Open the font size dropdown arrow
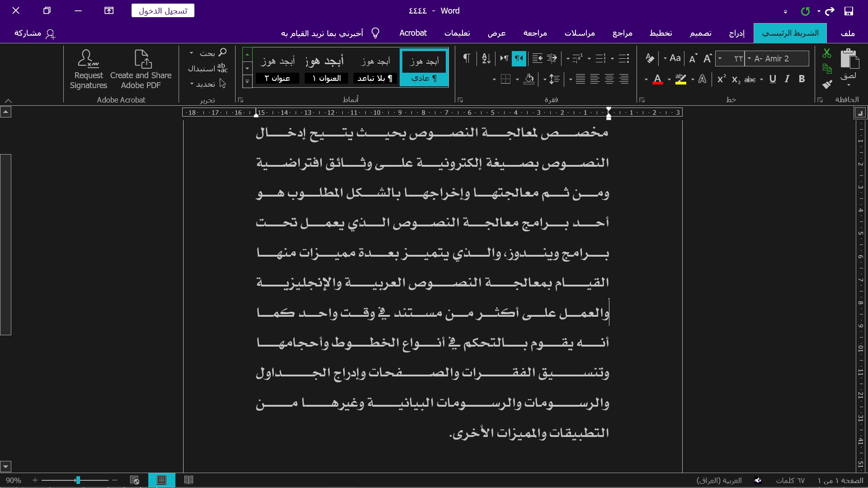Screen dimensions: 868x488 (x=720, y=59)
